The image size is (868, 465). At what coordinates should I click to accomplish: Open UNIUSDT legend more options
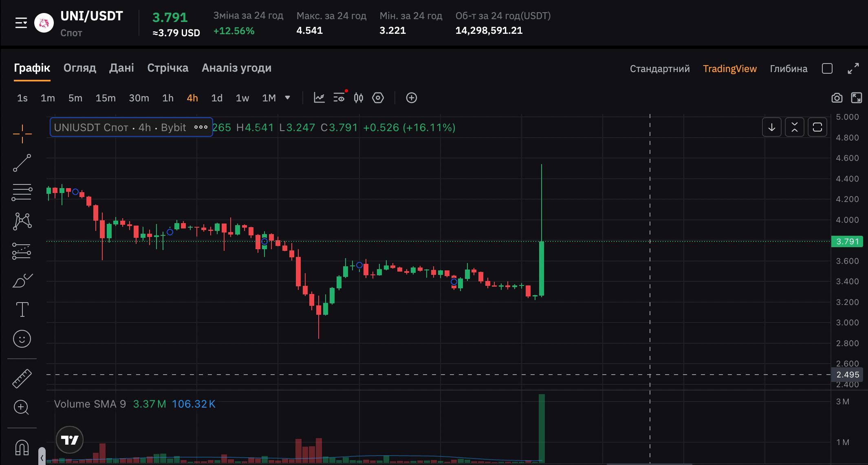[201, 127]
